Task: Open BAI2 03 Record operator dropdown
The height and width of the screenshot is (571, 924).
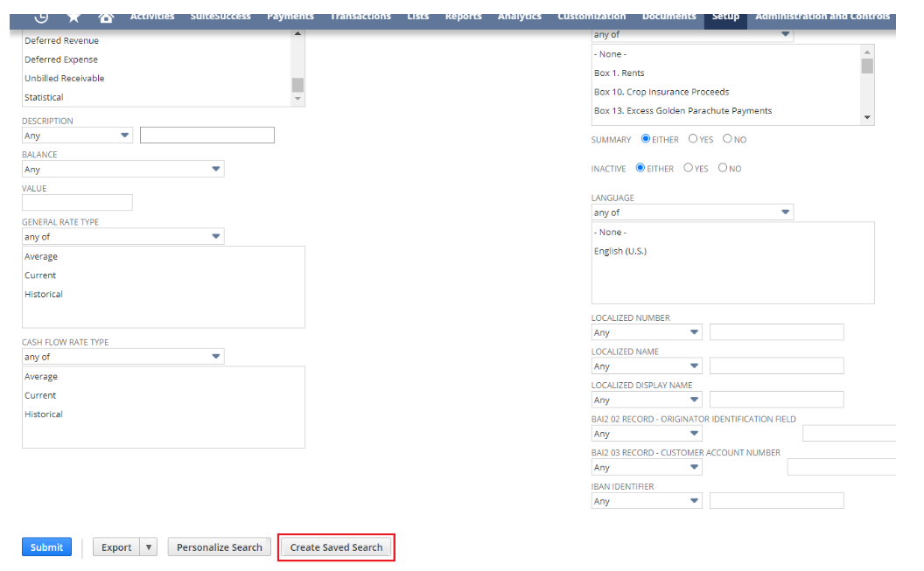Action: point(647,468)
